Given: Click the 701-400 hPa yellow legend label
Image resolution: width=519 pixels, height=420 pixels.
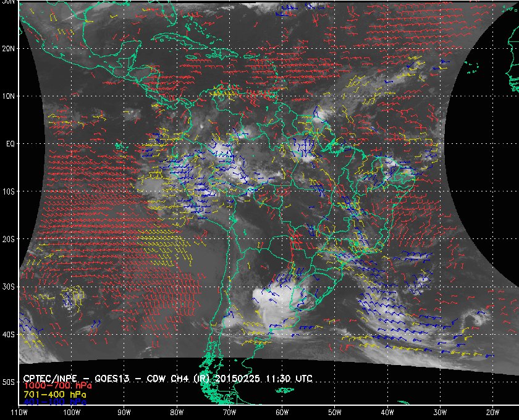Looking at the screenshot, I should coord(55,395).
